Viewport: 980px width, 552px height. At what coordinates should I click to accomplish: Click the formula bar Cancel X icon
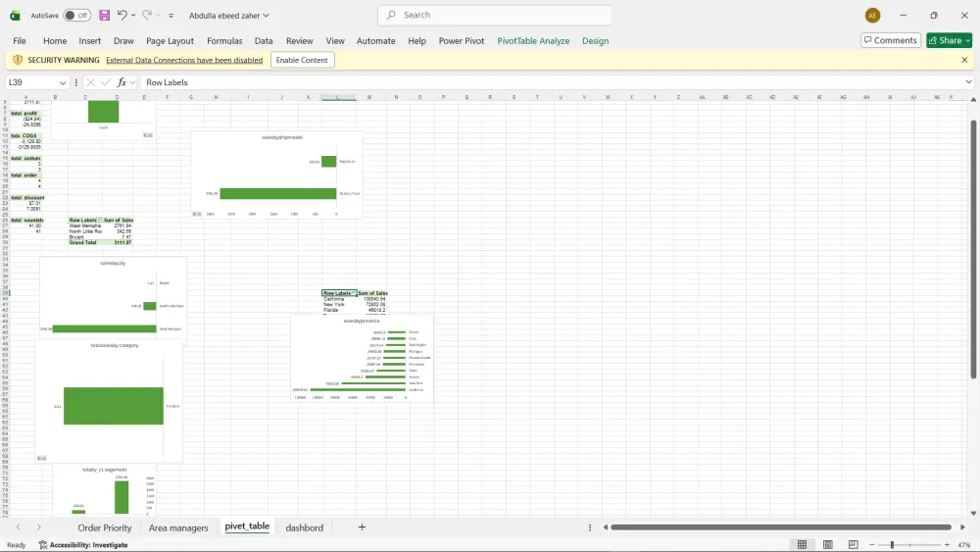click(x=90, y=82)
